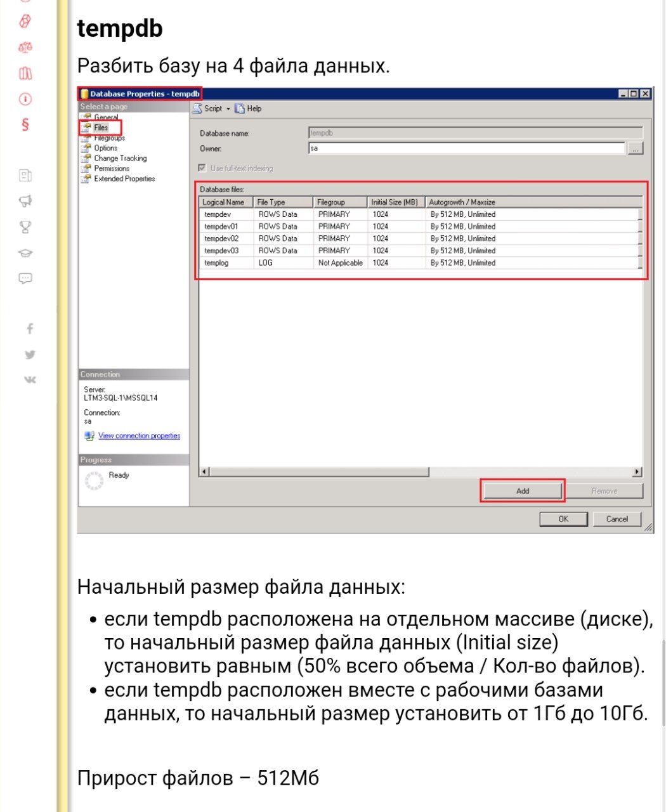The image size is (666, 812).
Task: Click the tempdb article heading
Action: [120, 29]
